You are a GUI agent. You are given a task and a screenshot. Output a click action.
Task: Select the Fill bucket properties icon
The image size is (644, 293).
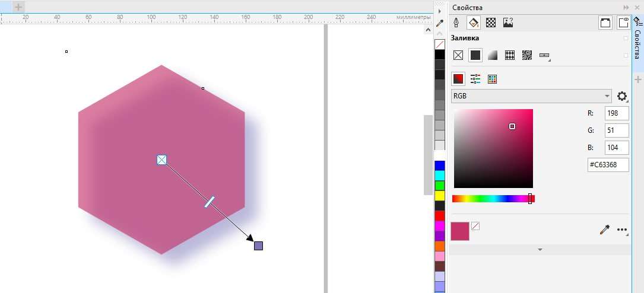[474, 22]
